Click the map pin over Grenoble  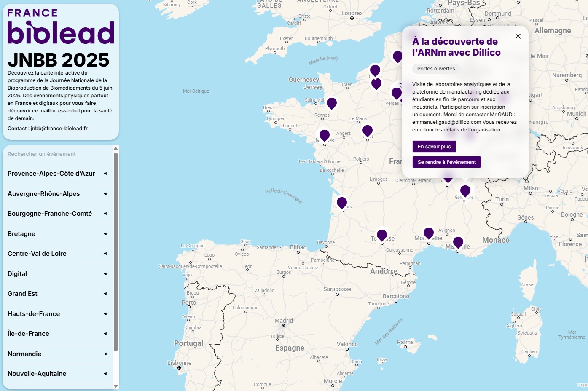(465, 191)
